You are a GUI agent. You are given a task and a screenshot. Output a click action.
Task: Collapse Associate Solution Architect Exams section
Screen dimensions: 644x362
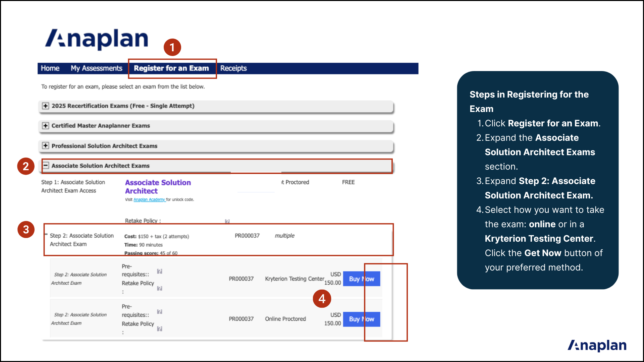click(x=46, y=166)
